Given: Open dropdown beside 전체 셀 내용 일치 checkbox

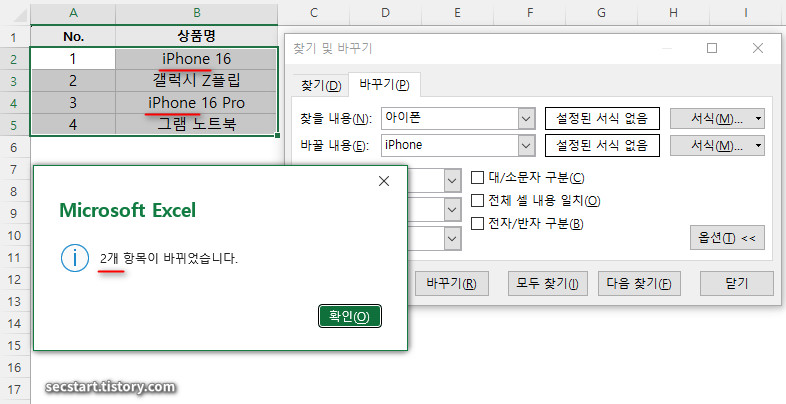Looking at the screenshot, I should click(x=452, y=210).
